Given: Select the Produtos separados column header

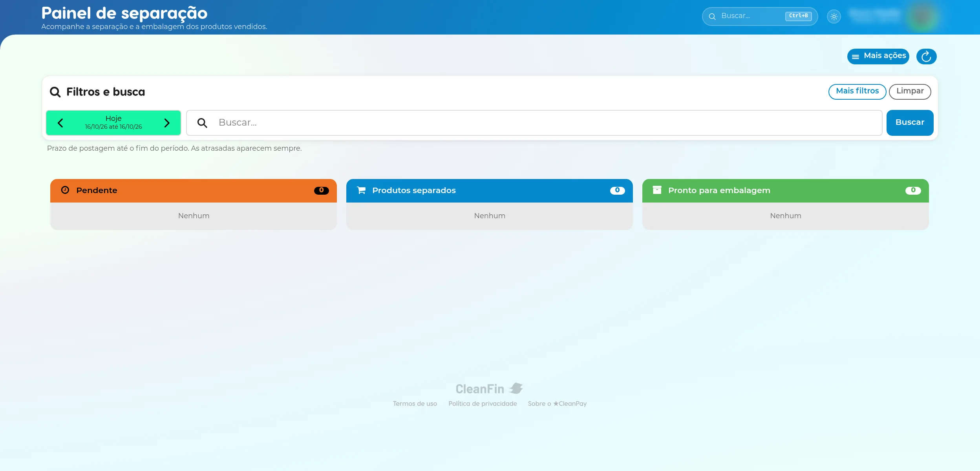Looking at the screenshot, I should pos(490,191).
